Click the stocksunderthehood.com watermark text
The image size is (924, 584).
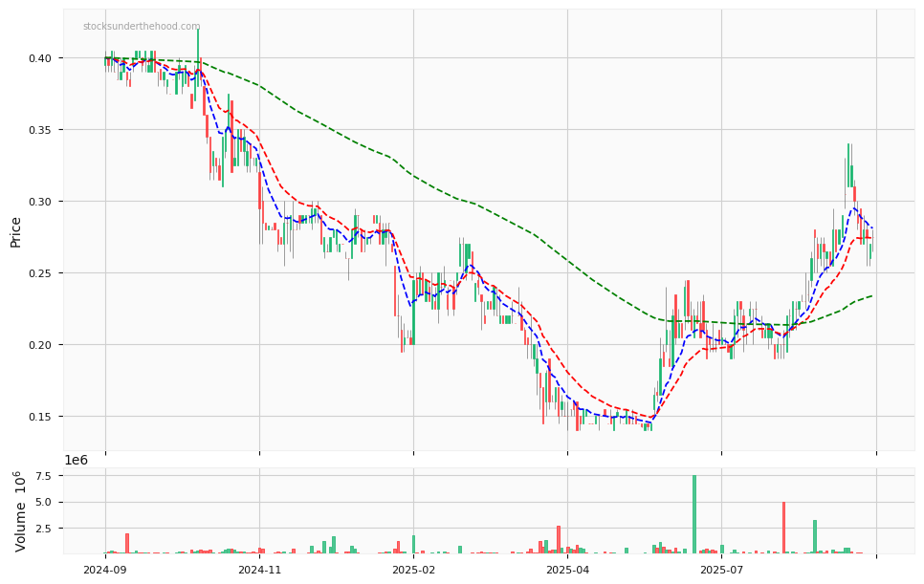point(142,27)
